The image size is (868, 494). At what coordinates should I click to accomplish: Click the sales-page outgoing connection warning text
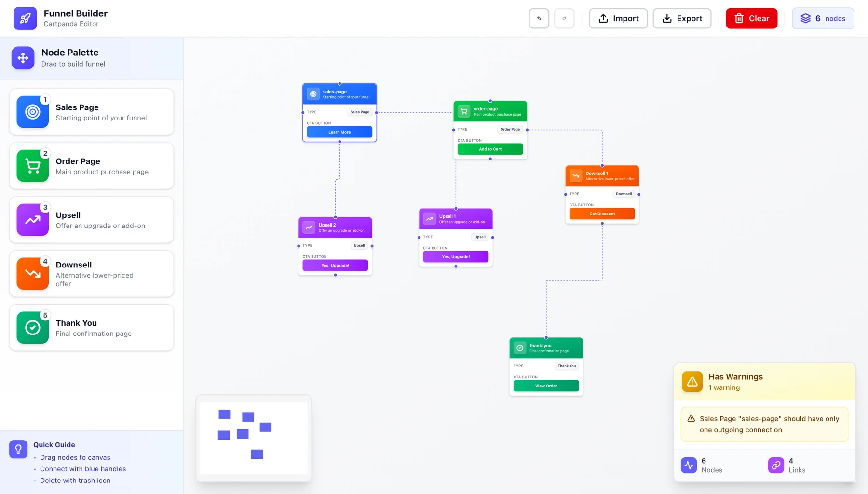coord(770,425)
